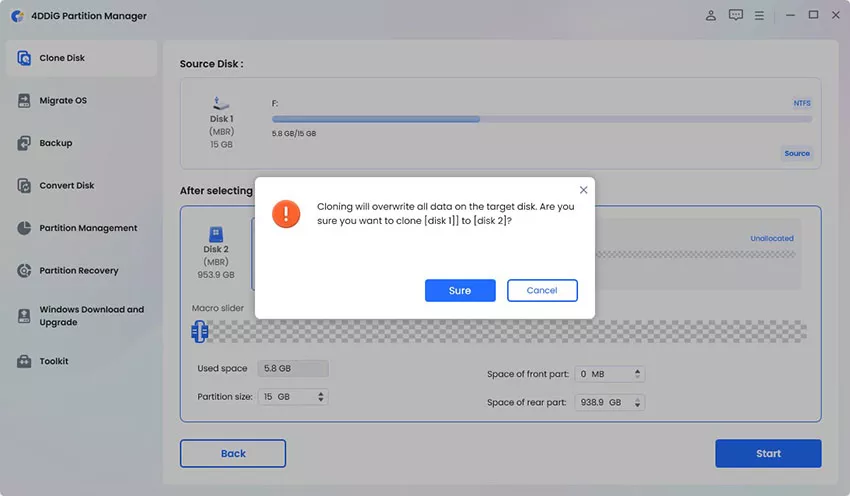The height and width of the screenshot is (496, 850).
Task: Click the Used space field
Action: click(x=292, y=369)
